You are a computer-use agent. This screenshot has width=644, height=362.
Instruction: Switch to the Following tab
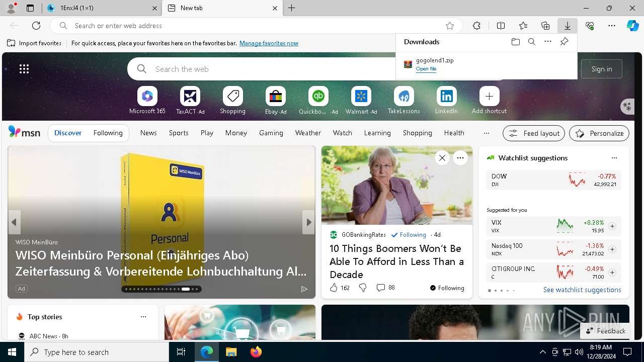(108, 133)
